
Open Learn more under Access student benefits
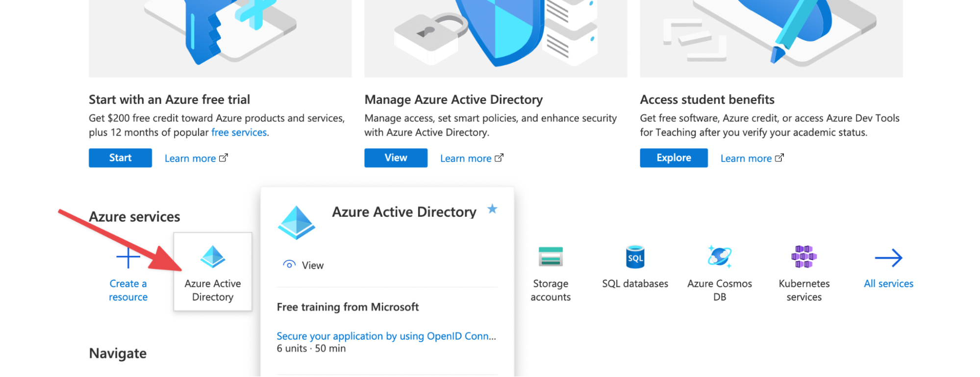tap(746, 158)
